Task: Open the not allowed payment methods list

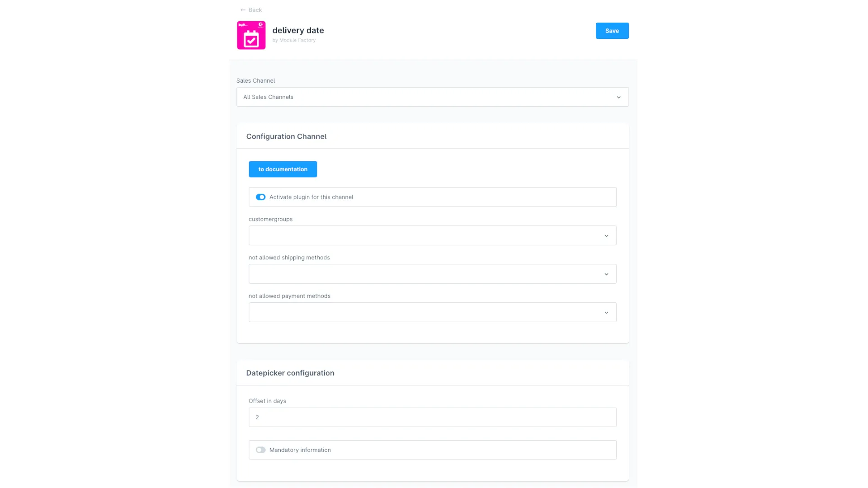Action: 432,312
